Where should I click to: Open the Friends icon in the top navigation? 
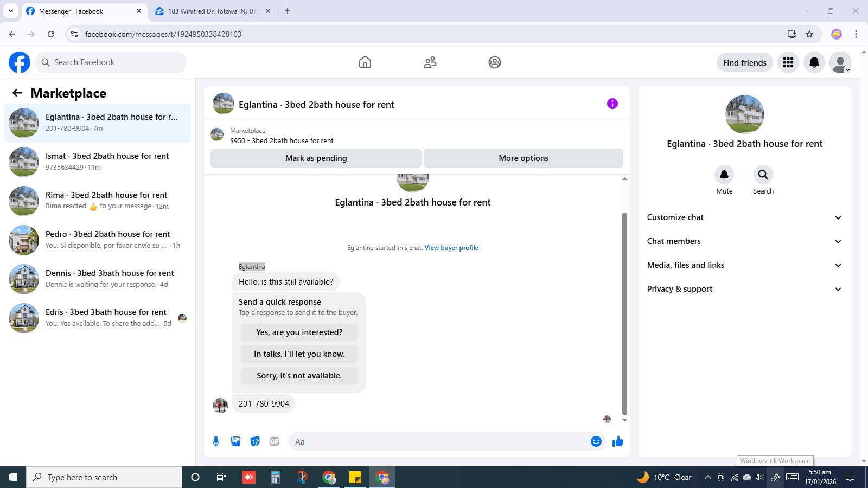tap(430, 62)
